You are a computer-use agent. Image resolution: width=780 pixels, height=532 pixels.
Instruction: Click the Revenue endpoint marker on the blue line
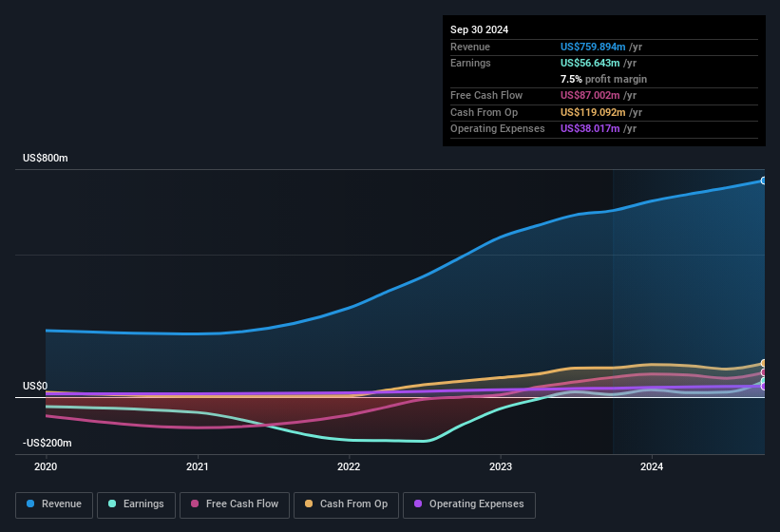click(x=764, y=180)
